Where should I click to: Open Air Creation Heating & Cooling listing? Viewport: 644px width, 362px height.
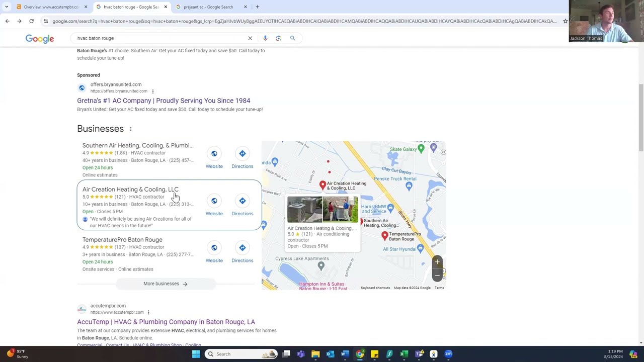coord(130,190)
